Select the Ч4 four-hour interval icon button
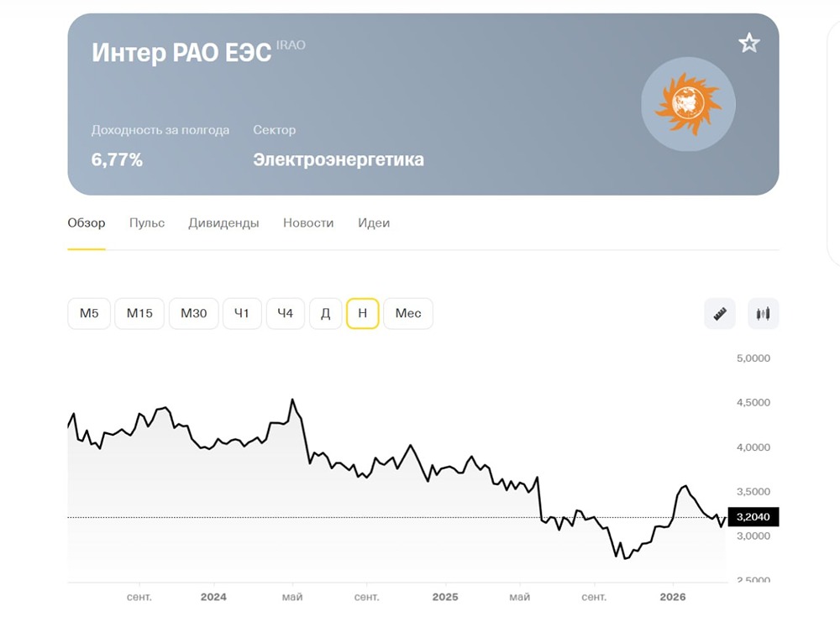The width and height of the screenshot is (840, 643). click(x=285, y=313)
